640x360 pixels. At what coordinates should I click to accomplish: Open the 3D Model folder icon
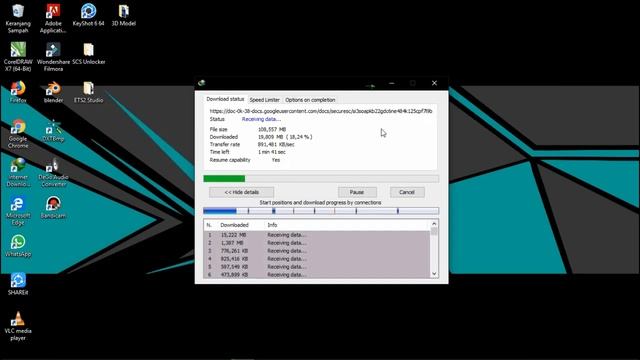(124, 15)
